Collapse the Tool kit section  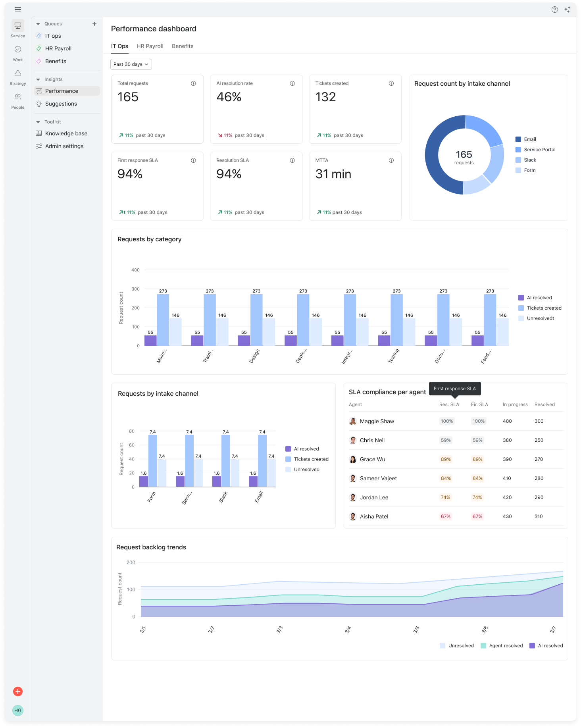tap(38, 122)
